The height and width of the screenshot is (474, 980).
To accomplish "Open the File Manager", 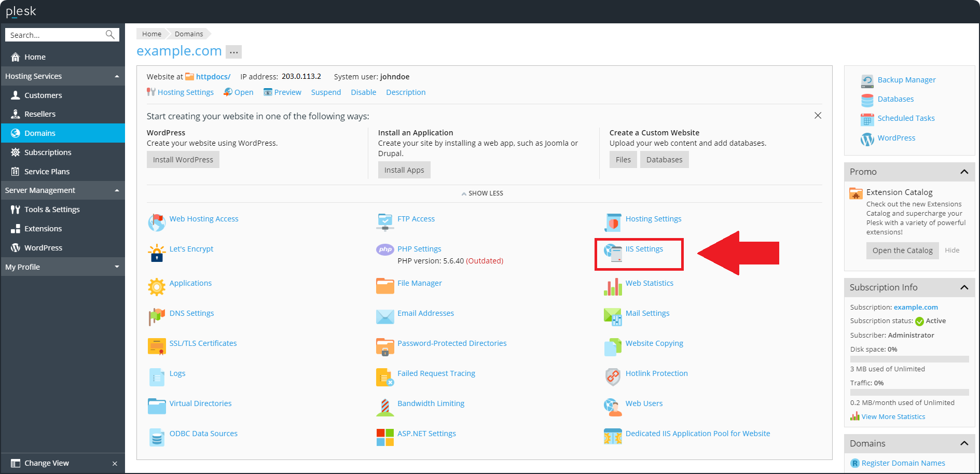I will click(420, 283).
